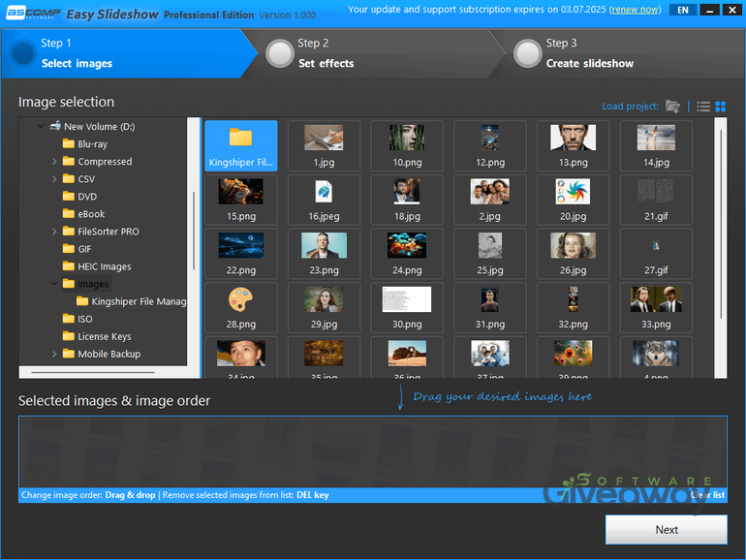Go to Step 1 Select images
Viewport: 746px width, 560px height.
pos(129,53)
